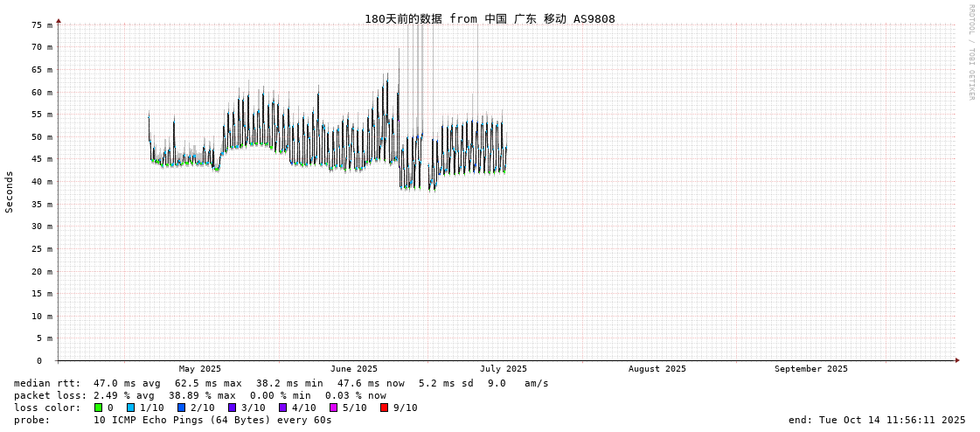Click the RRDTOOL / TOBI OETIKER watermark
980x432 pixels.
pyautogui.click(x=970, y=52)
